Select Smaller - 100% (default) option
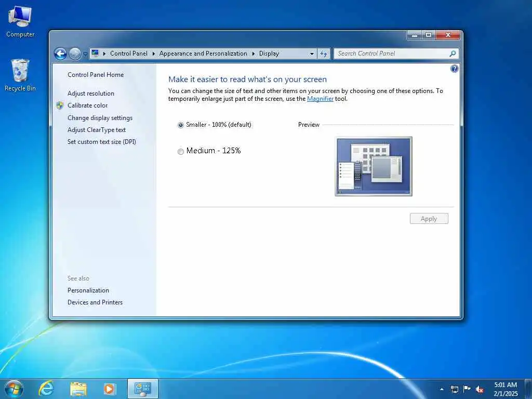Image resolution: width=532 pixels, height=399 pixels. point(215,125)
